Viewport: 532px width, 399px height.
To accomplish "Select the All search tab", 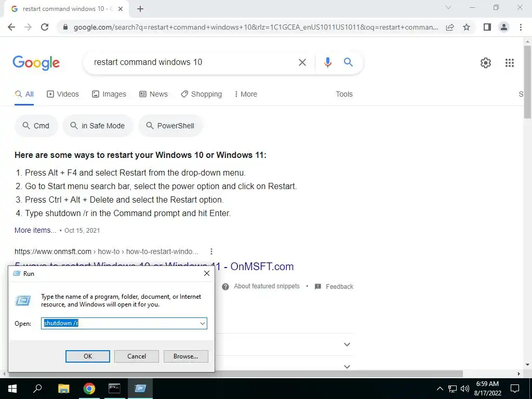I will click(x=24, y=95).
